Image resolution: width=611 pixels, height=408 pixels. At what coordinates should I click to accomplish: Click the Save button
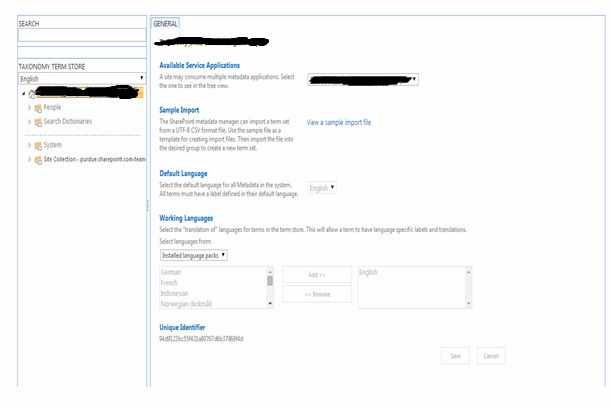(455, 356)
